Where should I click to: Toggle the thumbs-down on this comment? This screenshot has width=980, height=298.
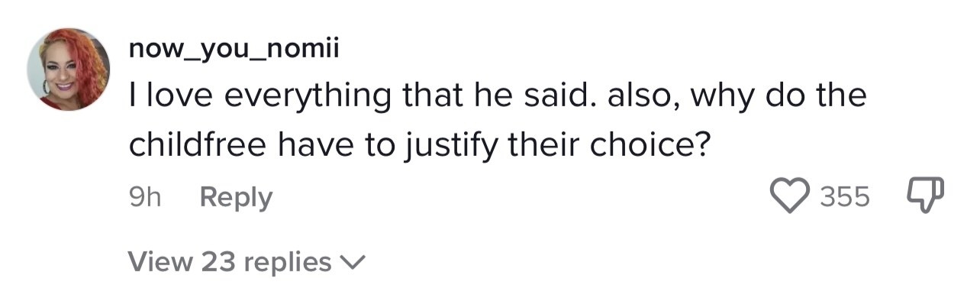pyautogui.click(x=924, y=196)
